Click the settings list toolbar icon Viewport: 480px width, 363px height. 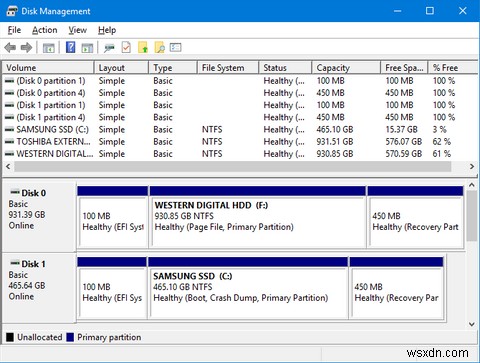(x=176, y=47)
